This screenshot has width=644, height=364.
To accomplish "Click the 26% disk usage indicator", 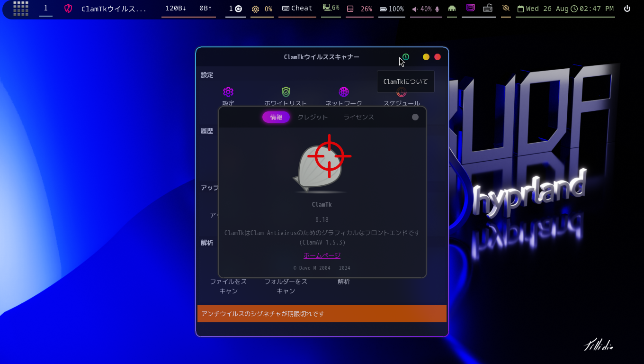I will click(359, 9).
